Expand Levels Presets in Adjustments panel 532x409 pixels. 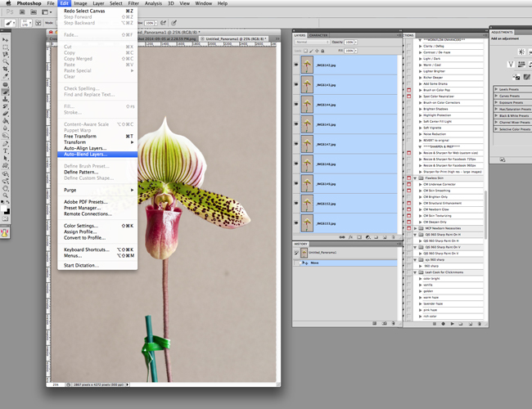pos(496,89)
